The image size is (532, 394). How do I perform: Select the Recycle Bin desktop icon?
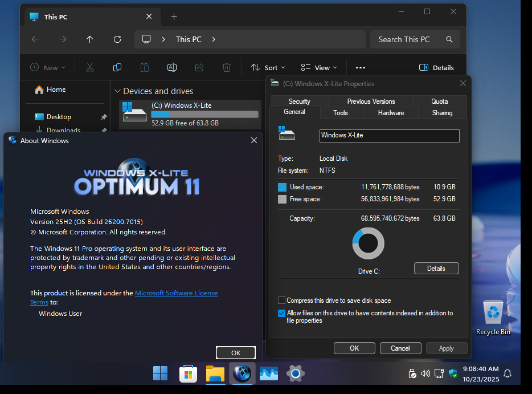coord(493,318)
